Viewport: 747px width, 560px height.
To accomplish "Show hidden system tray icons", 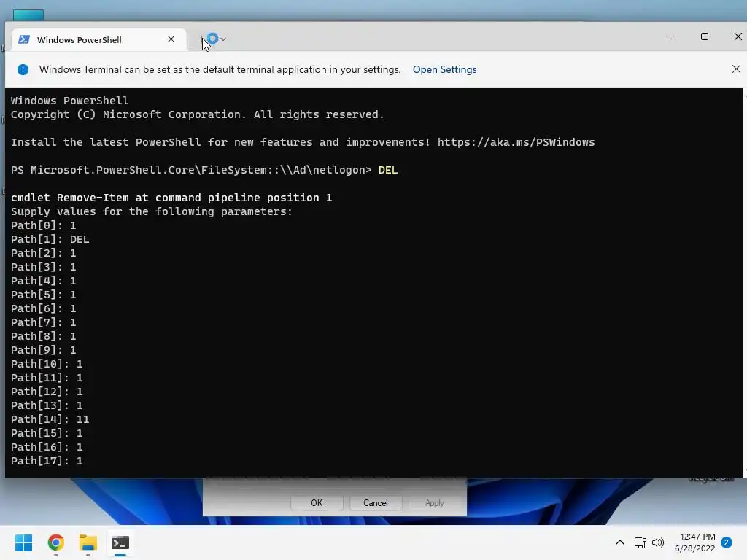I will pyautogui.click(x=620, y=542).
